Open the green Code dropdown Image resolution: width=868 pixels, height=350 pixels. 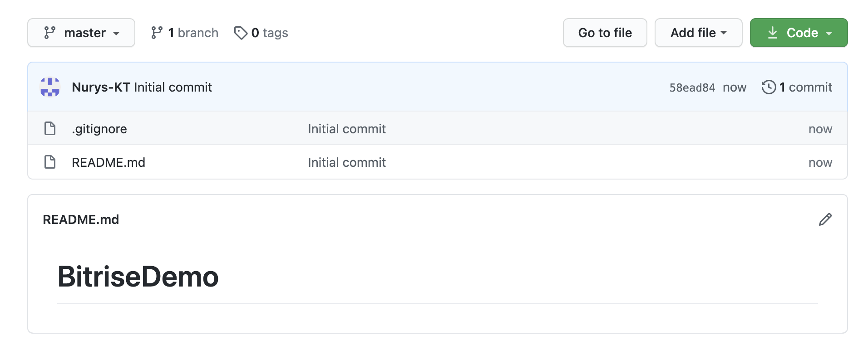tap(799, 33)
